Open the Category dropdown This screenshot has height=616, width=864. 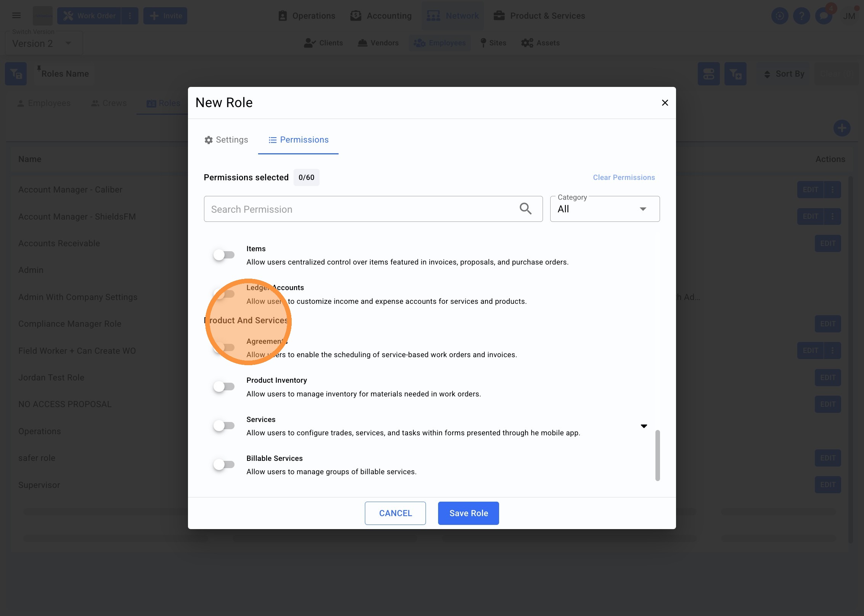tap(604, 209)
